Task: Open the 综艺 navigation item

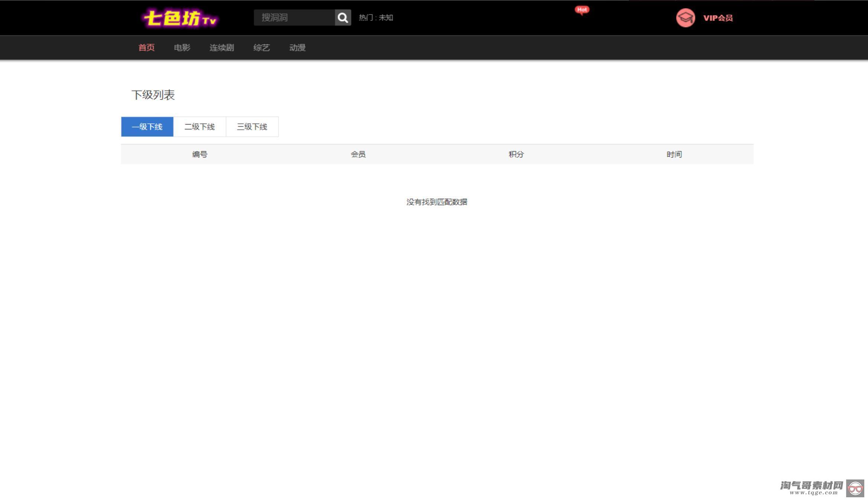Action: point(261,48)
